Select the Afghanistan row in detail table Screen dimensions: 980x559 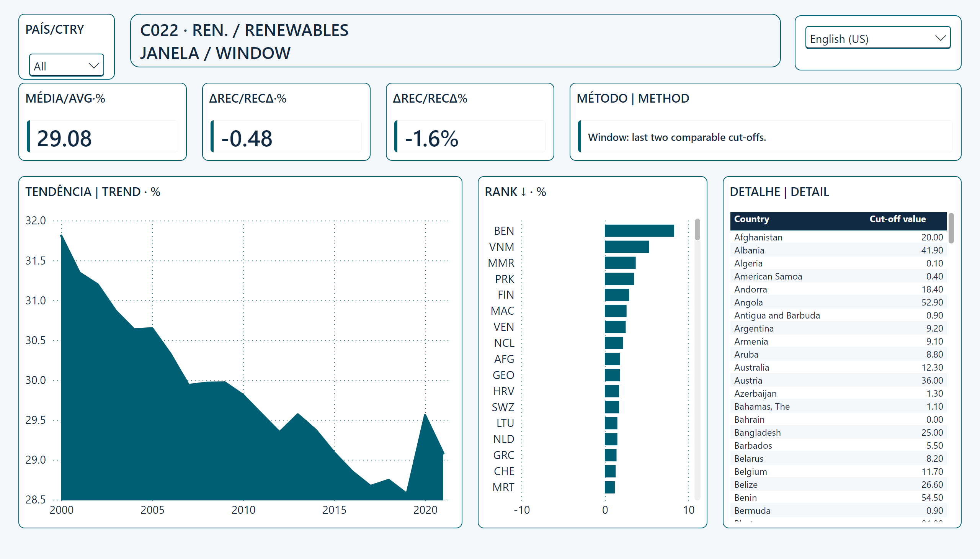(x=838, y=237)
